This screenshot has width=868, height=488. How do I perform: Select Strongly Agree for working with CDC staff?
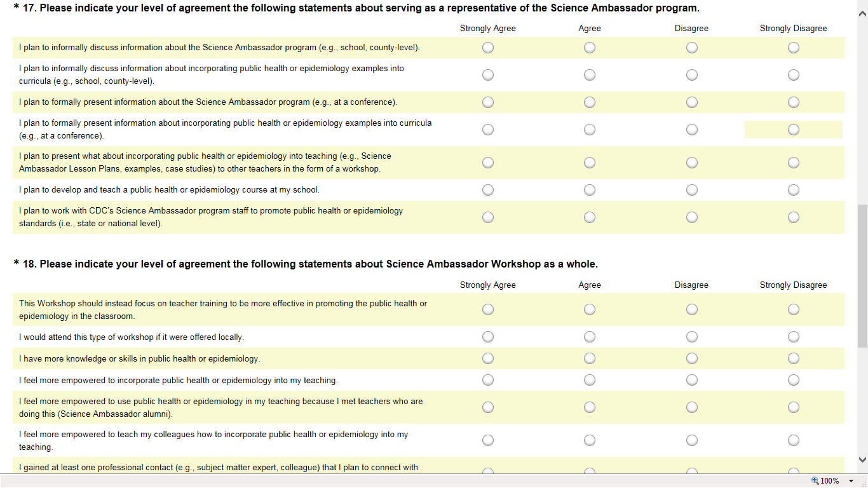coord(488,217)
